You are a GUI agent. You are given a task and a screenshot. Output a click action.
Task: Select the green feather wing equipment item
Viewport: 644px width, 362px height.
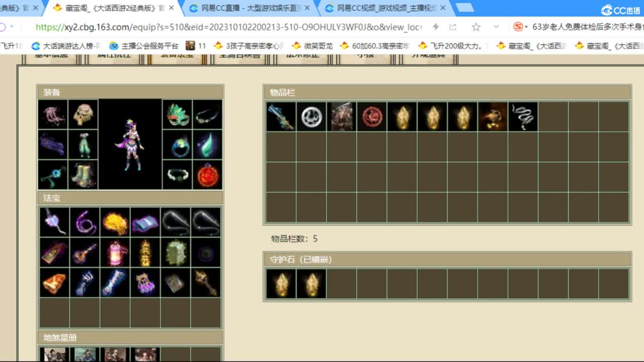click(207, 145)
